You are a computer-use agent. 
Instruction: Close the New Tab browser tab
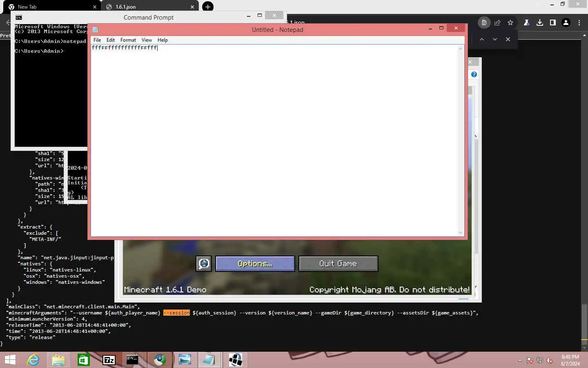tap(95, 7)
